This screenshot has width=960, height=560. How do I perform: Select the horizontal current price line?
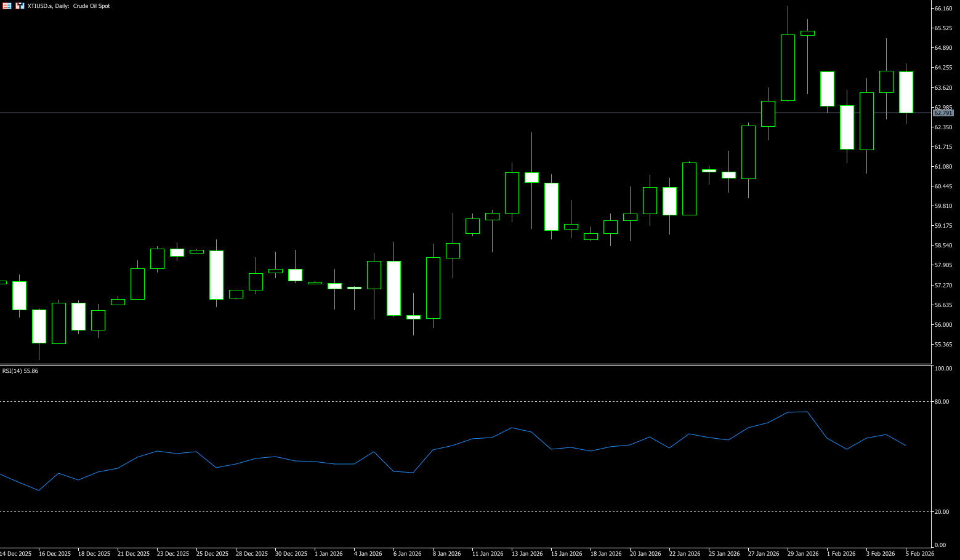click(x=431, y=113)
